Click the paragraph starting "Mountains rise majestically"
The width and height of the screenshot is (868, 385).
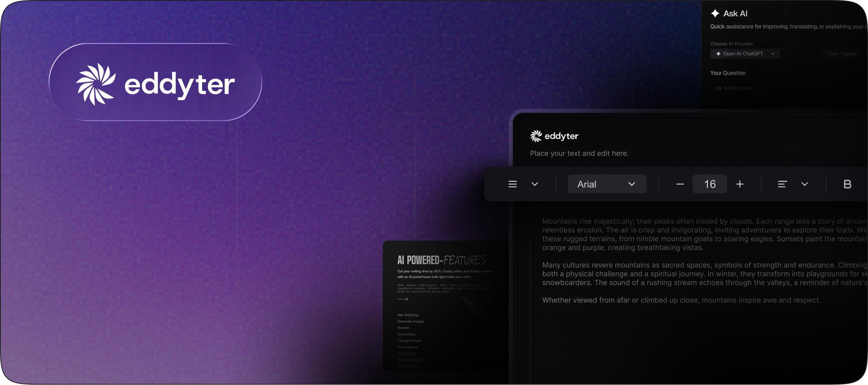point(705,234)
